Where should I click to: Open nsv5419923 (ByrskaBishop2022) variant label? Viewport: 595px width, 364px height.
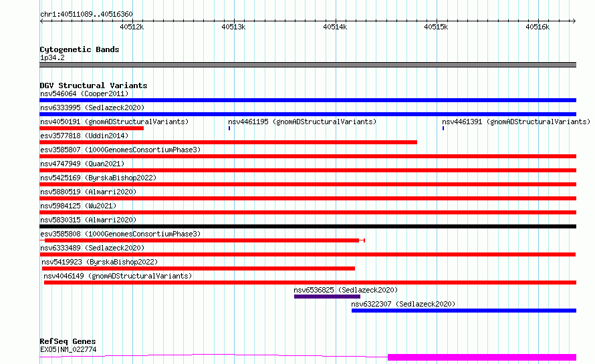[100, 262]
